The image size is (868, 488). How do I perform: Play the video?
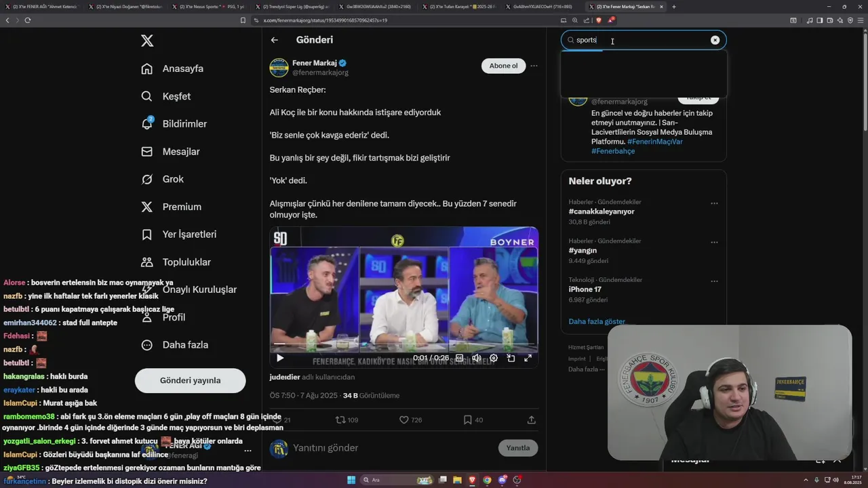[x=280, y=358]
